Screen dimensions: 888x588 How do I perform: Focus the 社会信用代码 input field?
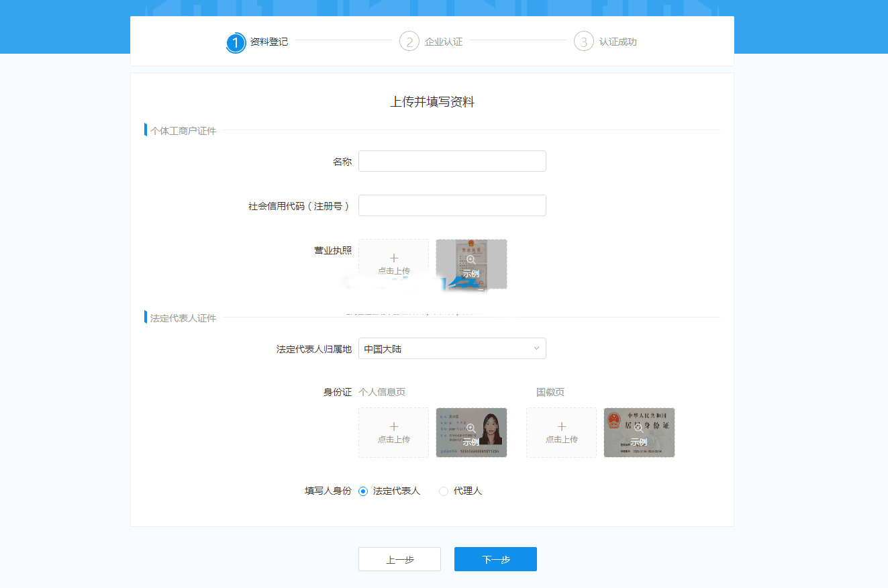[x=452, y=205]
